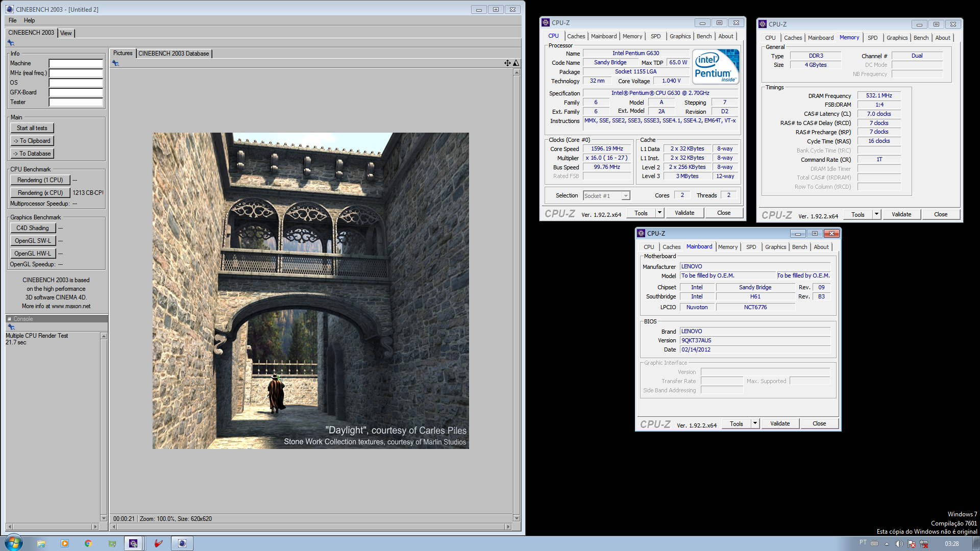The width and height of the screenshot is (980, 551).
Task: Click the Intel Pentium inside logo
Action: point(716,66)
